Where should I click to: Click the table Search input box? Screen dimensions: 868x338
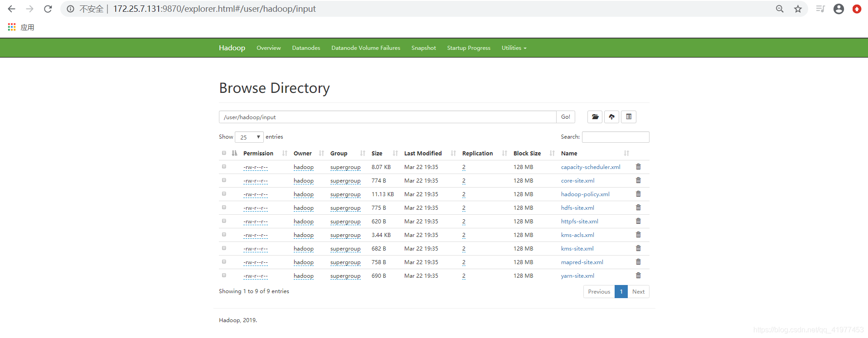616,137
